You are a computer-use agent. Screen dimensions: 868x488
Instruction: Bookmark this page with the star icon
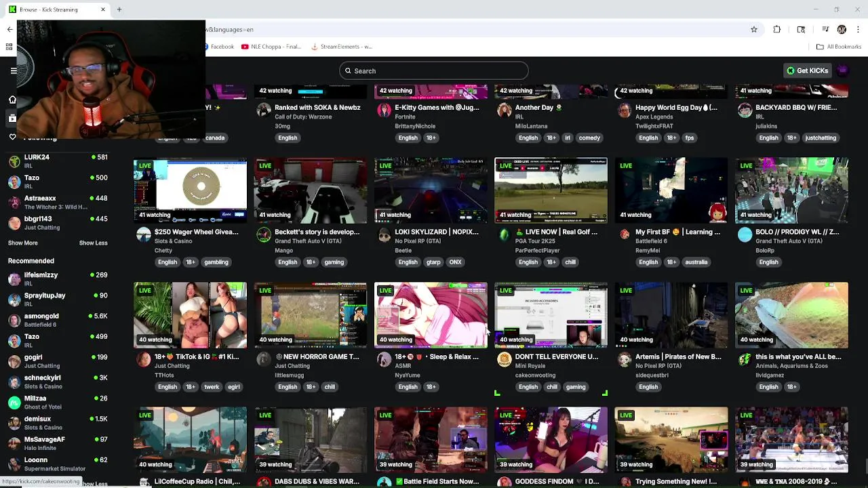click(753, 29)
